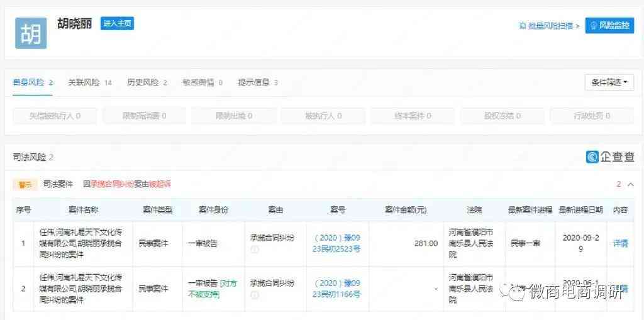The width and height of the screenshot is (644, 320).
Task: Switch to 关联风险 tab
Action: (x=89, y=82)
